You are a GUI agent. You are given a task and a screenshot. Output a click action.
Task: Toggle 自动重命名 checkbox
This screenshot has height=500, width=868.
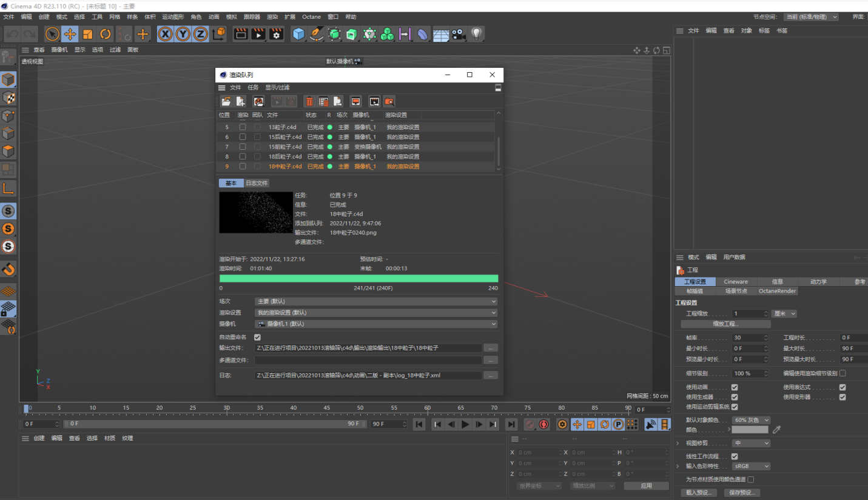tap(258, 337)
